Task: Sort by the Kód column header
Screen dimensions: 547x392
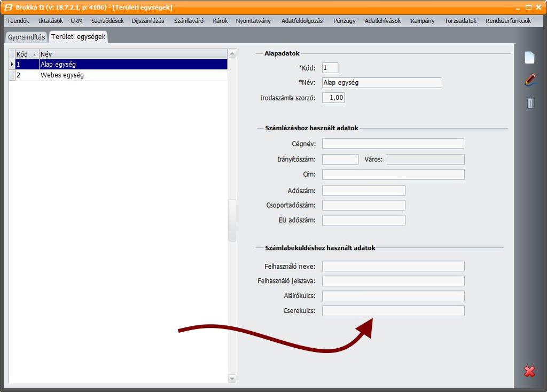Action: tap(27, 54)
